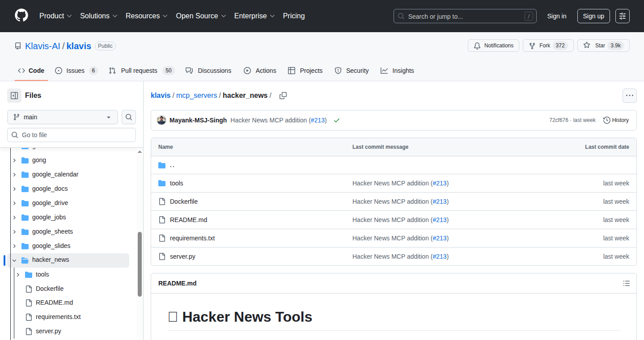Focus the Search or jump to field
Image resolution: width=644 pixels, height=340 pixels.
pos(465,16)
